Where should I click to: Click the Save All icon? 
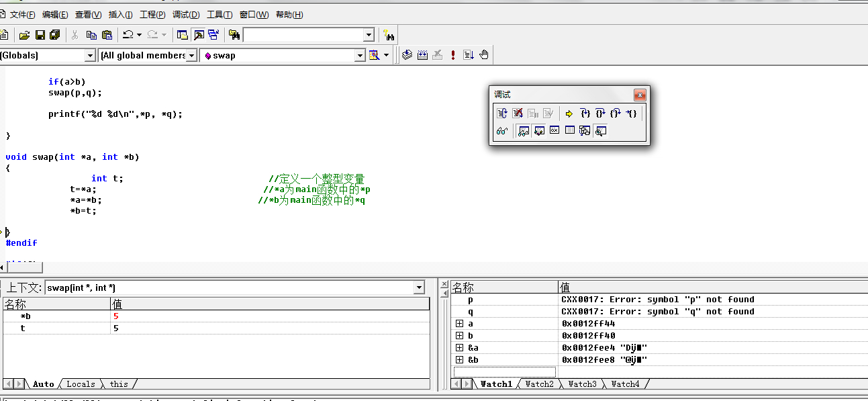tap(54, 35)
